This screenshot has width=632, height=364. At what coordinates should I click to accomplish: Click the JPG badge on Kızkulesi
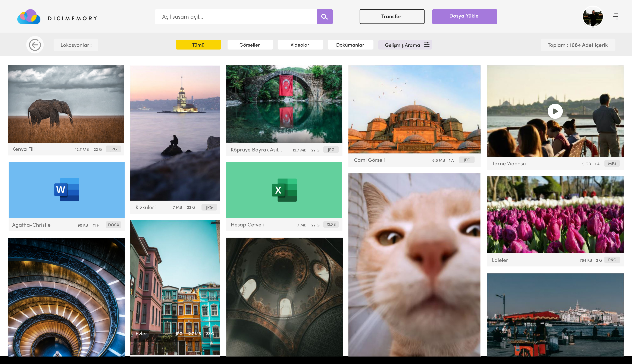click(209, 207)
